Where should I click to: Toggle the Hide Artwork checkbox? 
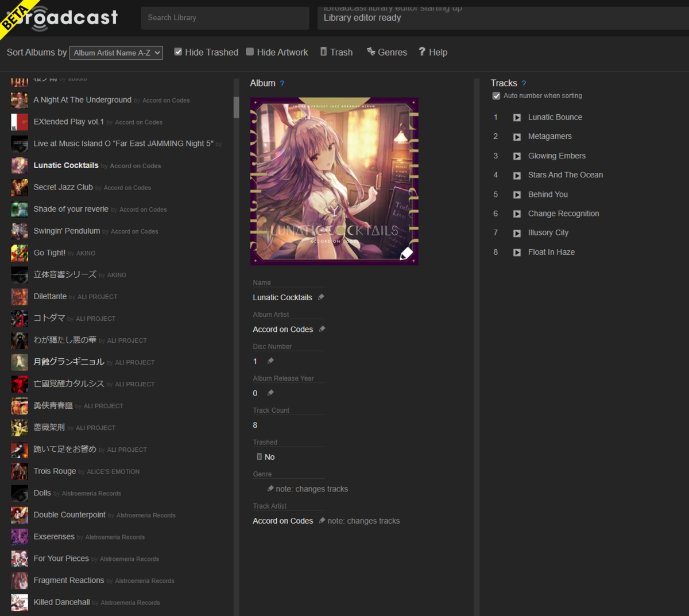(x=250, y=52)
